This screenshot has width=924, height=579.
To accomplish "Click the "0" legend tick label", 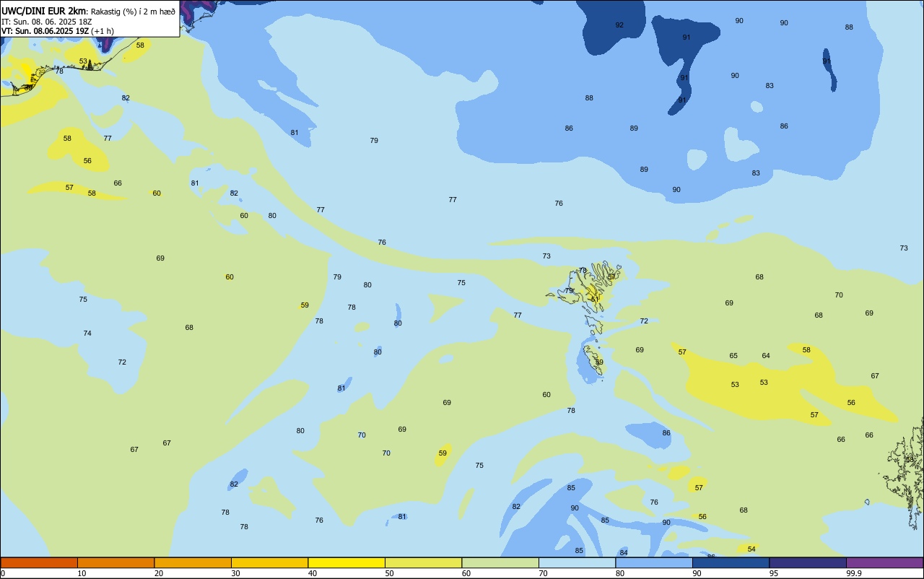I will 3,573.
